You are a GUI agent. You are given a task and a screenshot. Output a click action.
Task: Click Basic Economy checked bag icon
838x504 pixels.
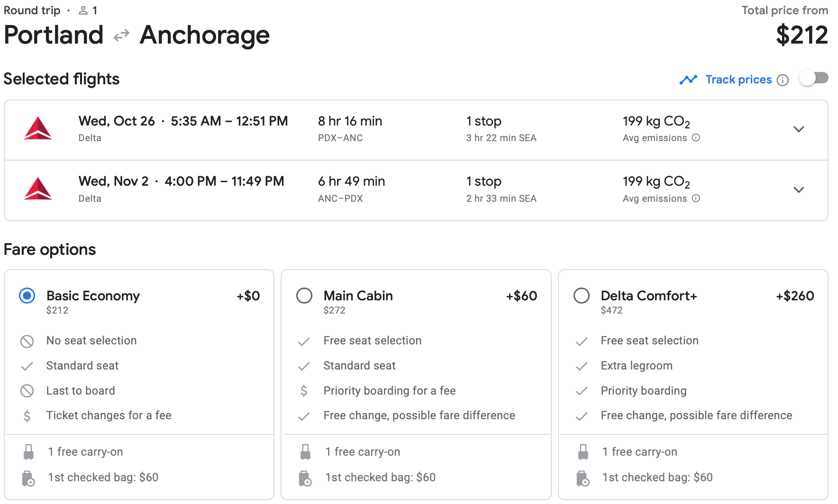28,478
